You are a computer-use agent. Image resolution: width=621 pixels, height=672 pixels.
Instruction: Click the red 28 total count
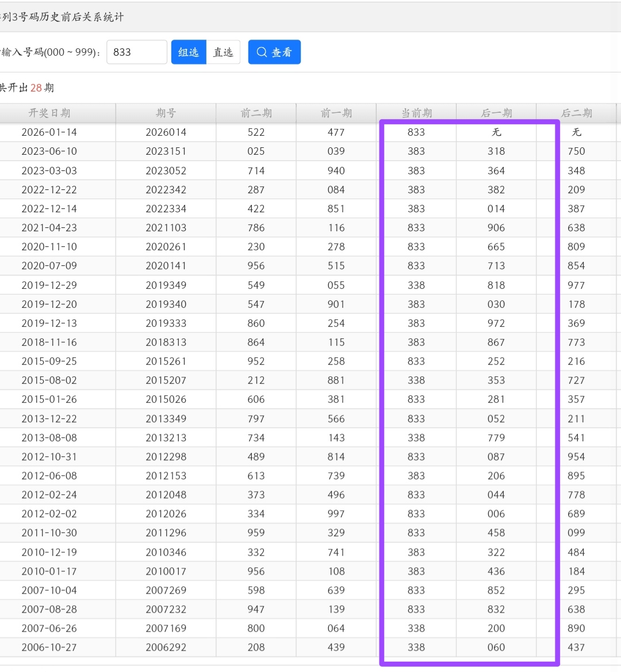pyautogui.click(x=36, y=88)
